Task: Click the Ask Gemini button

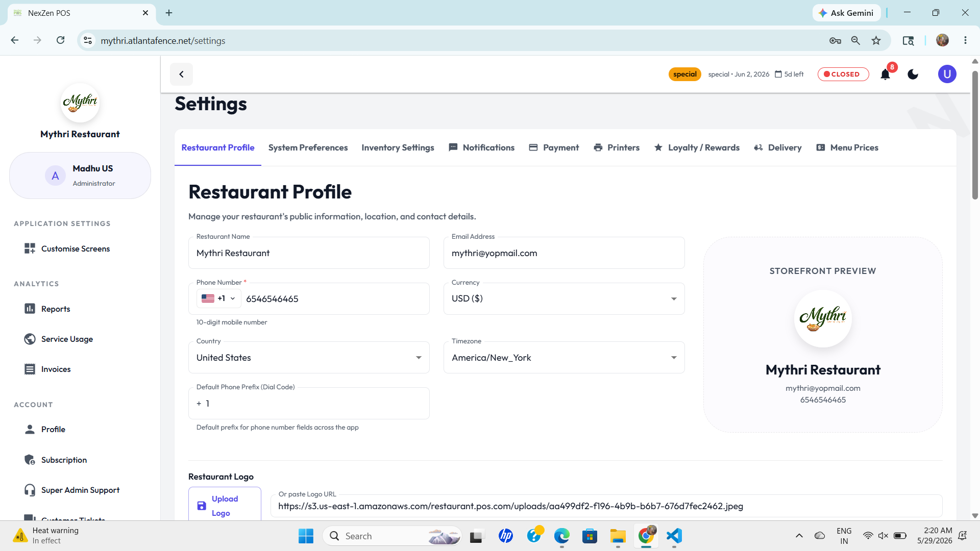Action: tap(846, 13)
